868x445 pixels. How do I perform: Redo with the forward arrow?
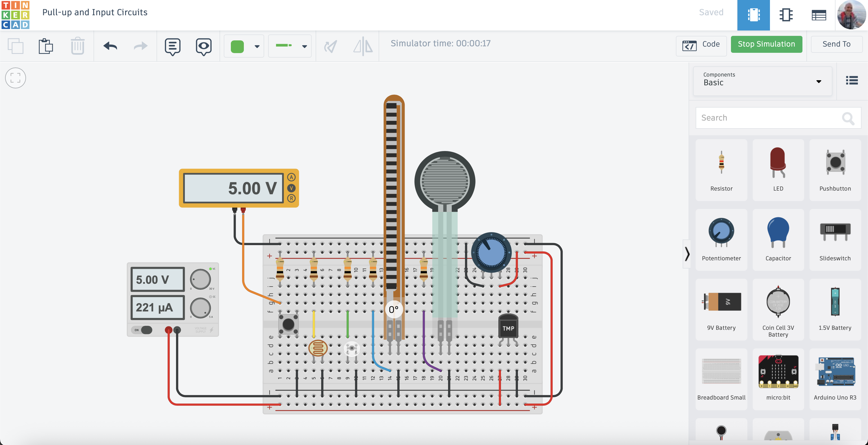(x=140, y=46)
